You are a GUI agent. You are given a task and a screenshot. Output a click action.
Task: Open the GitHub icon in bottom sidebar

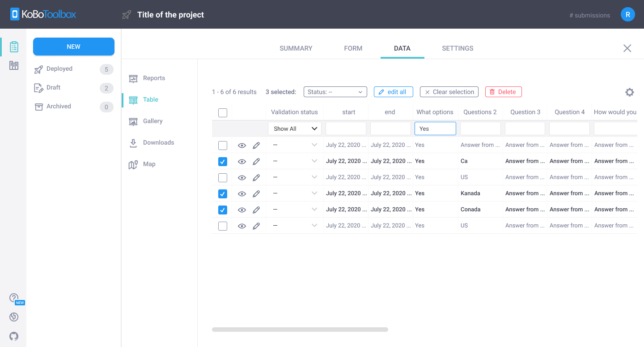click(x=14, y=336)
